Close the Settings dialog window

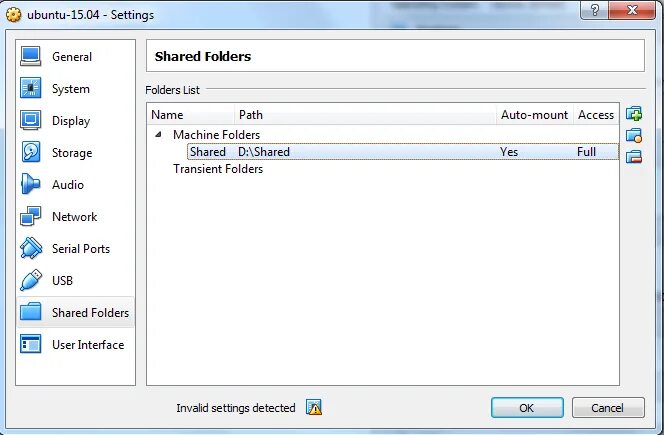pyautogui.click(x=632, y=10)
